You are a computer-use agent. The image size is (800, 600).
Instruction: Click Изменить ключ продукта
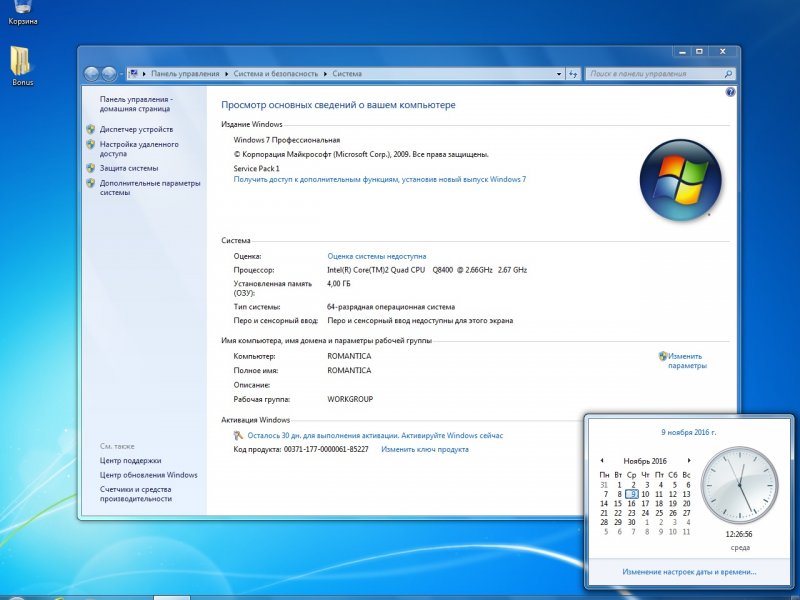click(424, 449)
